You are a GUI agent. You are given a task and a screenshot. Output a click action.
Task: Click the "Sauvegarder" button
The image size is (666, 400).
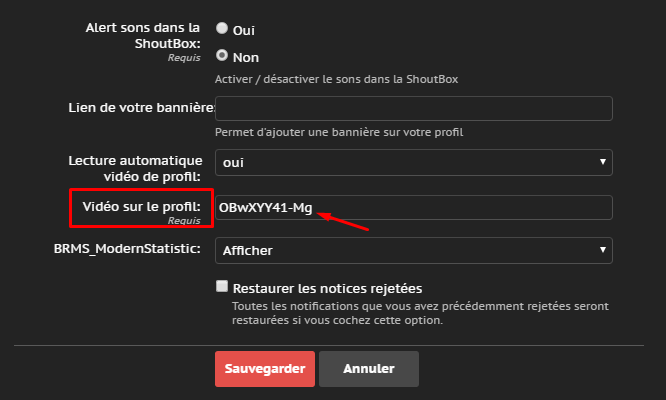pos(265,368)
